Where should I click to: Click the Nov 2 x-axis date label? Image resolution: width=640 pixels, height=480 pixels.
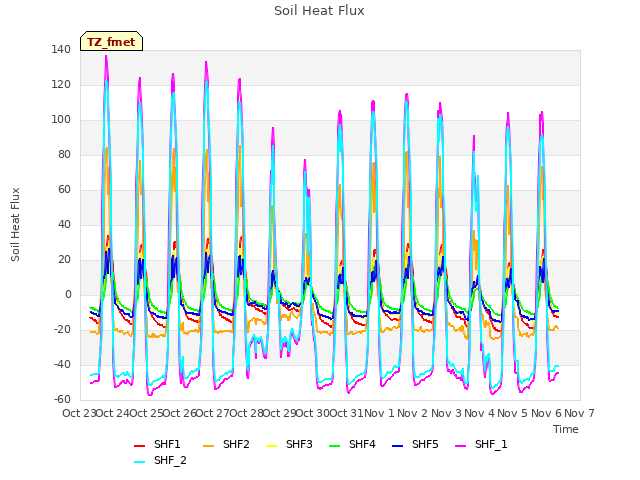(x=413, y=413)
